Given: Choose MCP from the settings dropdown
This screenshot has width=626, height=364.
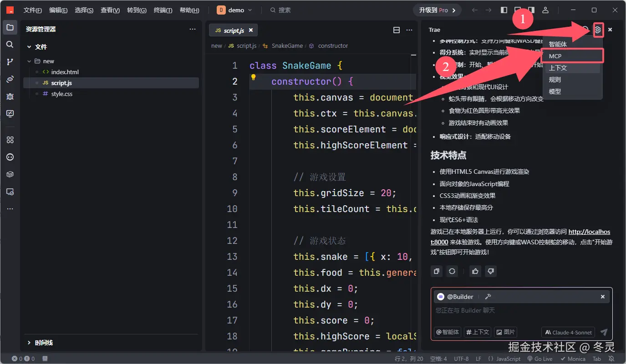Looking at the screenshot, I should tap(573, 56).
